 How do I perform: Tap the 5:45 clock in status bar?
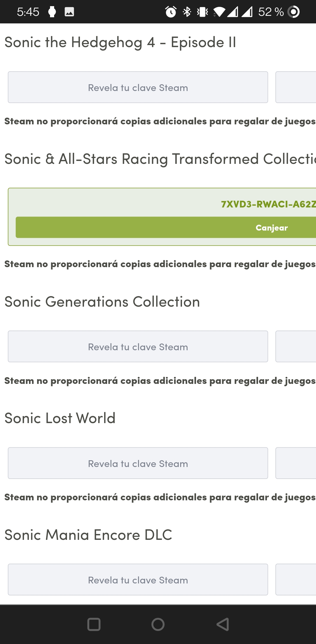28,12
